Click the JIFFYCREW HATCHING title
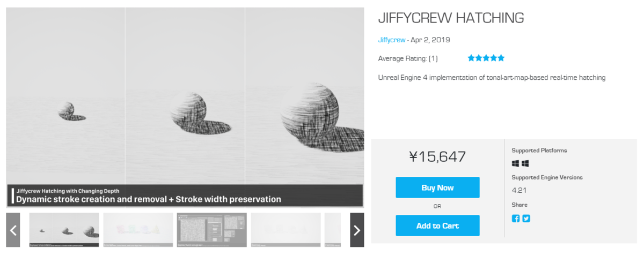This screenshot has height=255, width=644. [451, 18]
